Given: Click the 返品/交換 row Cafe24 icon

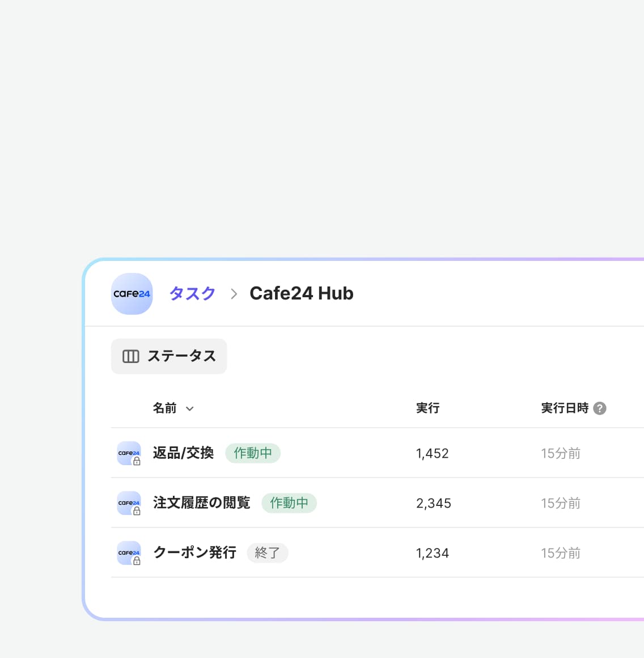Looking at the screenshot, I should pyautogui.click(x=129, y=453).
